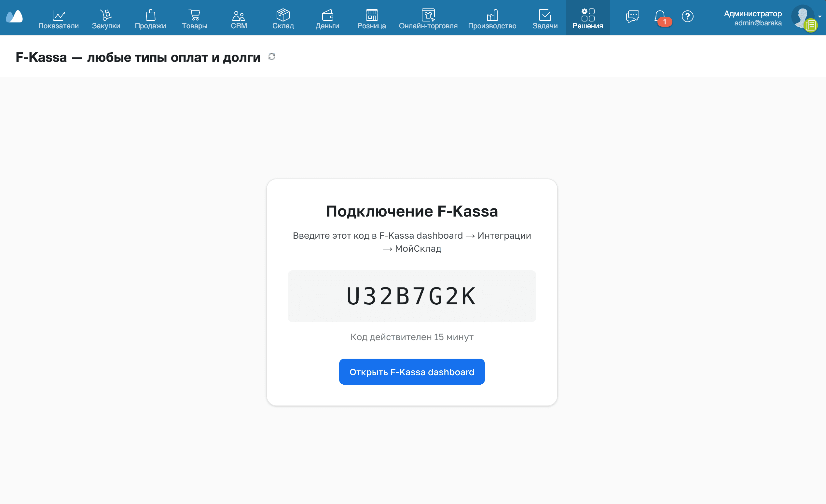Open the Деньги wallet section
The height and width of the screenshot is (504, 826).
click(327, 19)
